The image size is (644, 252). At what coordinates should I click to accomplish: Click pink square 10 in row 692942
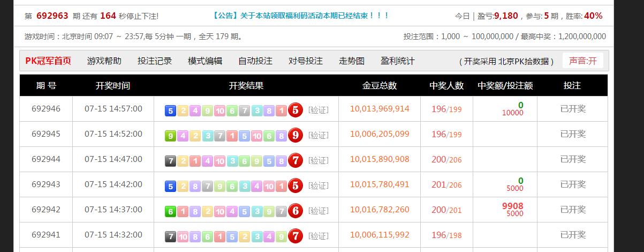(x=219, y=211)
